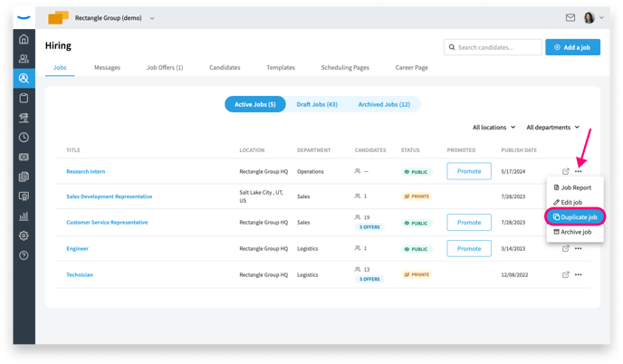The height and width of the screenshot is (364, 623).
Task: Open the clock time tracking icon
Action: pyautogui.click(x=24, y=137)
